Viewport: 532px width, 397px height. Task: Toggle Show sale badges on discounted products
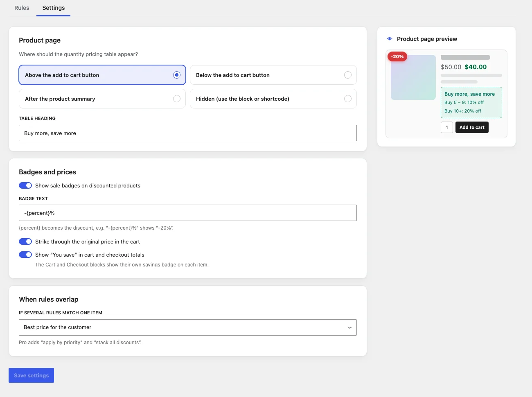point(25,185)
